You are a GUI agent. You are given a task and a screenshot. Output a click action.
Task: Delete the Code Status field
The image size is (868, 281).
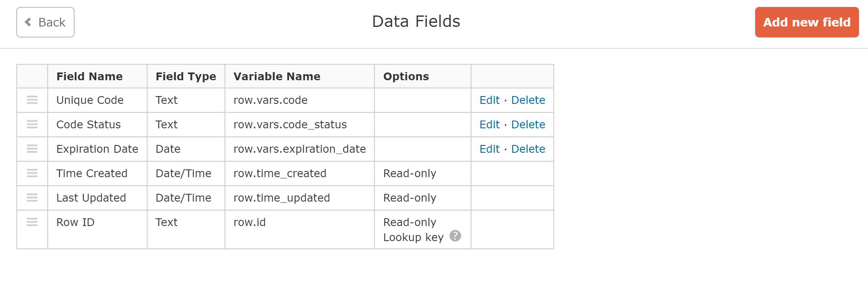point(528,125)
